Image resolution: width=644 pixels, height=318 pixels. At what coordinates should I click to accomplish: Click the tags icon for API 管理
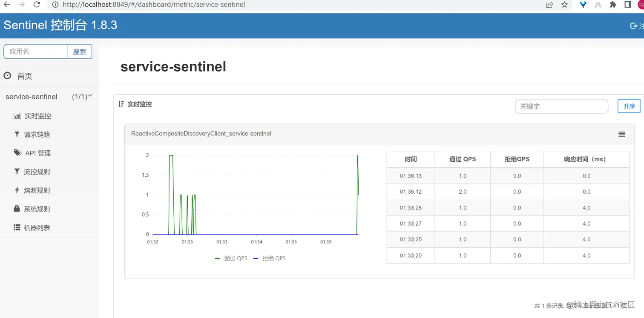(17, 153)
